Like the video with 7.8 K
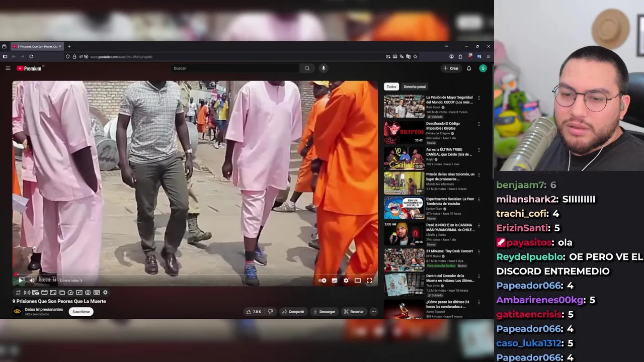Screen dimensions: 644x362 pos(254,312)
